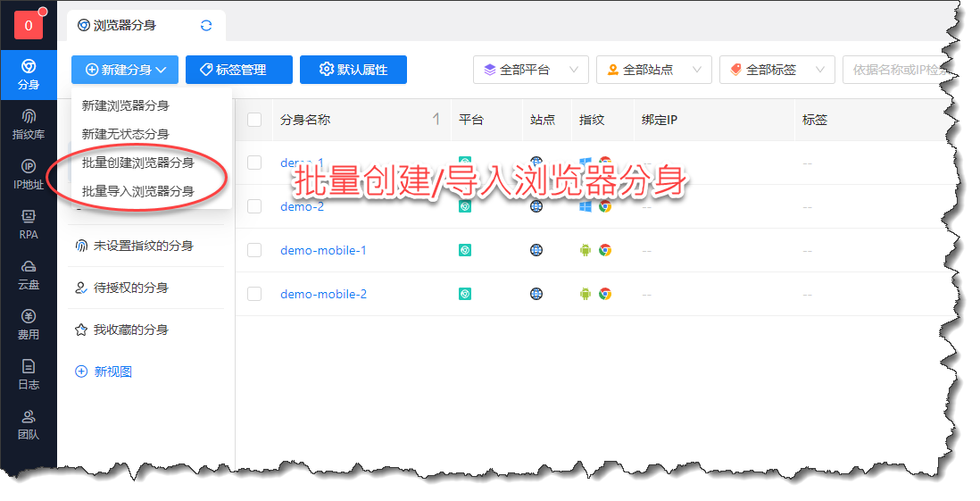
Task: Check the demo-mobile-1 row checkbox
Action: (x=254, y=250)
